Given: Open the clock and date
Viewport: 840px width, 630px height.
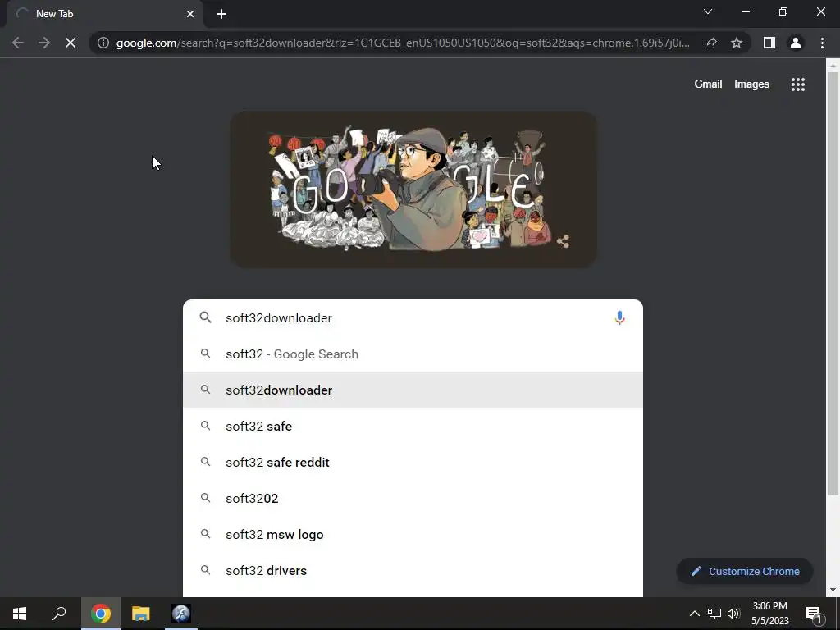Looking at the screenshot, I should click(769, 614).
